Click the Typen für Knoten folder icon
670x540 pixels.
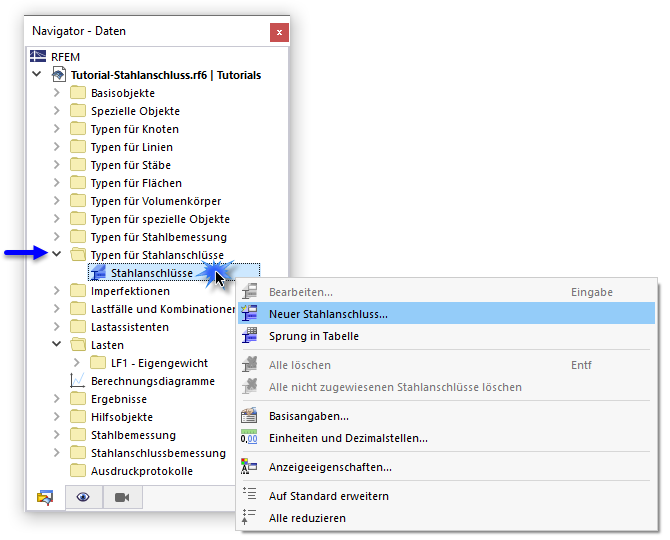click(x=77, y=129)
